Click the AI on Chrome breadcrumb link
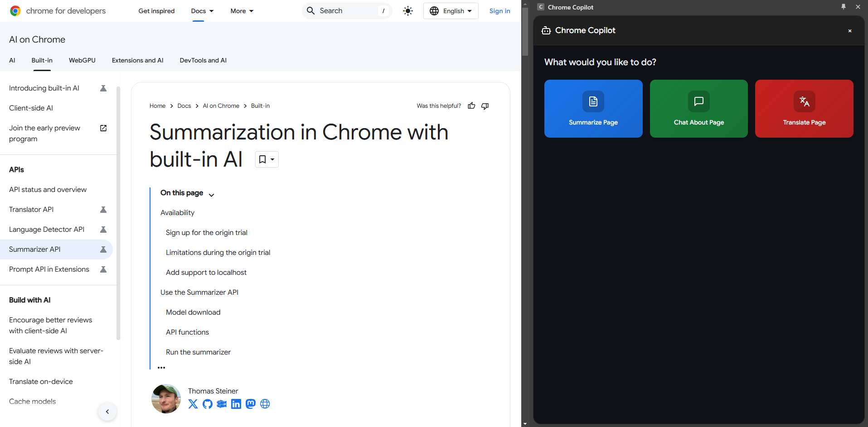Screen dimensions: 868x427 (x=221, y=106)
